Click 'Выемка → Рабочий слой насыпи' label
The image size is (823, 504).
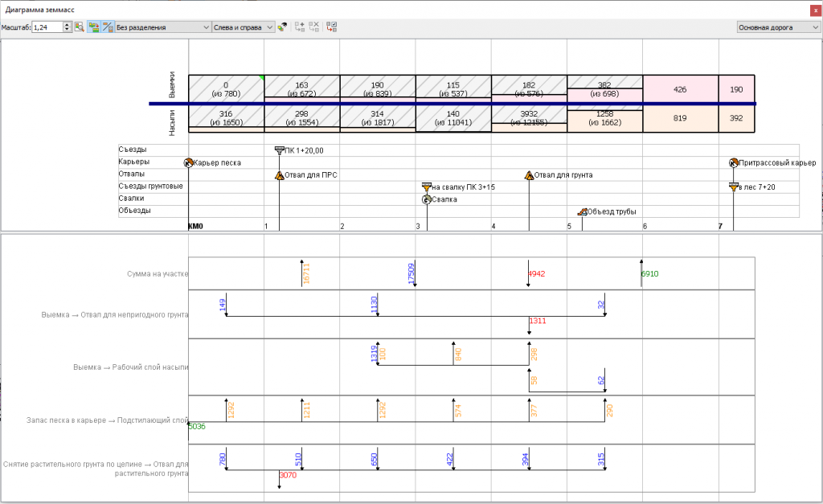pyautogui.click(x=131, y=367)
